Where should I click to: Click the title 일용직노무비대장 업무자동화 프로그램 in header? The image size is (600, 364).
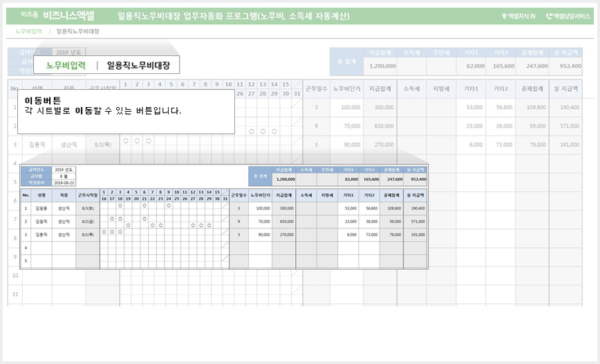click(233, 16)
